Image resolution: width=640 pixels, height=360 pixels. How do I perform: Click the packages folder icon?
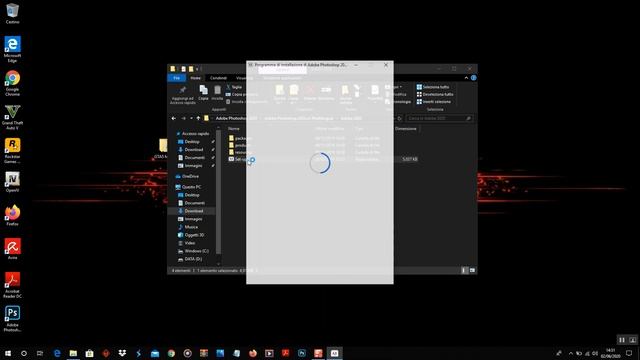click(231, 138)
